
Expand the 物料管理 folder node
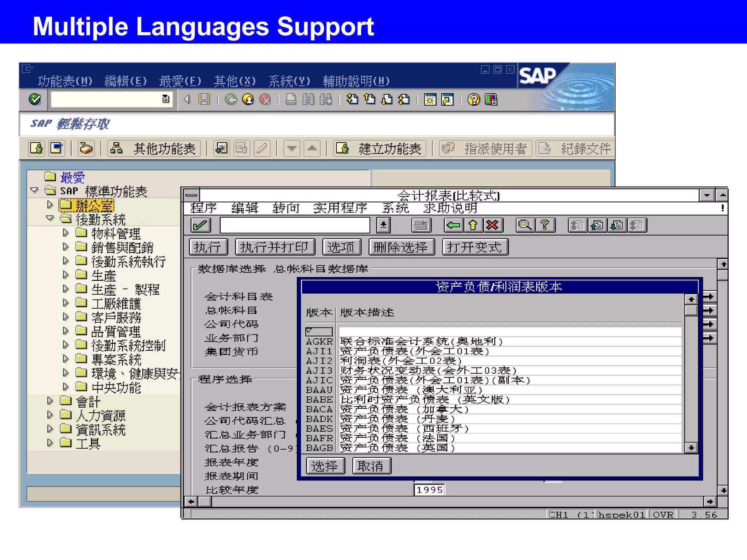66,233
